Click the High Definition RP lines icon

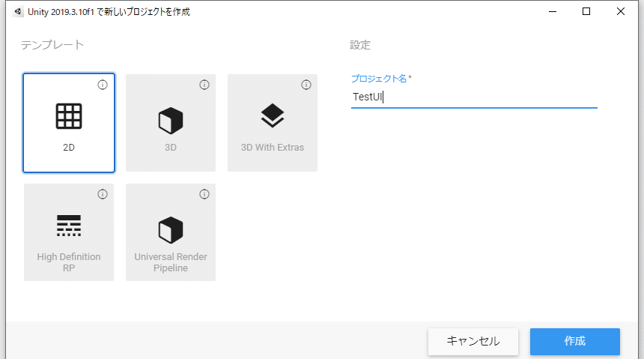69,226
